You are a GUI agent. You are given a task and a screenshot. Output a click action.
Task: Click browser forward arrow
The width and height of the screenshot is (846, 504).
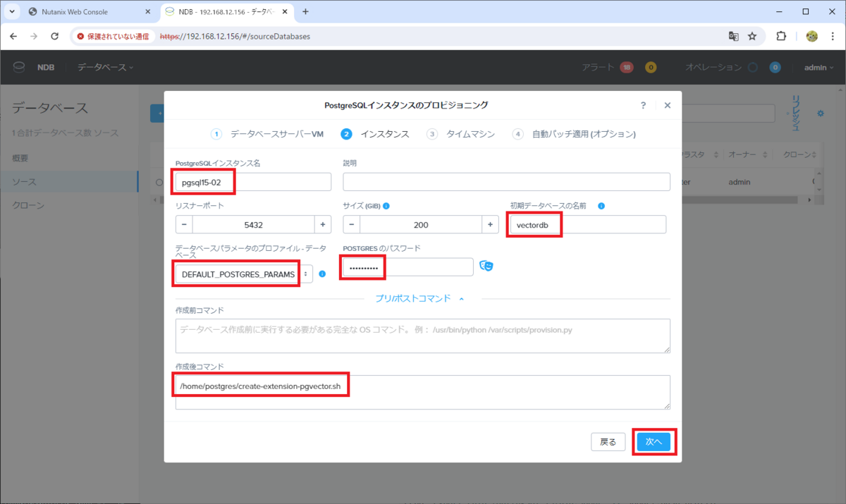[x=34, y=36]
